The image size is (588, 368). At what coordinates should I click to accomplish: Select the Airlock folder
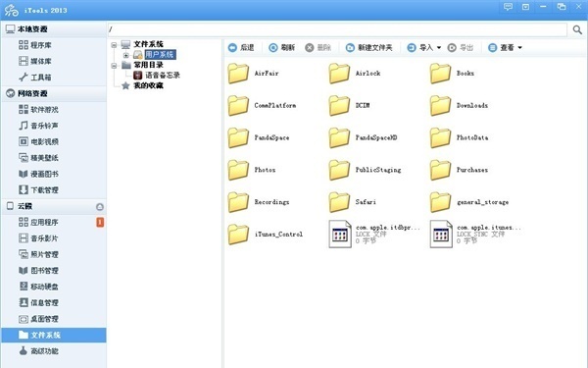point(355,74)
